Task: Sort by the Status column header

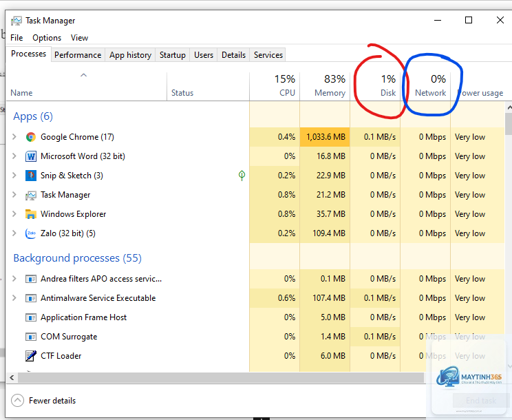Action: pos(208,87)
